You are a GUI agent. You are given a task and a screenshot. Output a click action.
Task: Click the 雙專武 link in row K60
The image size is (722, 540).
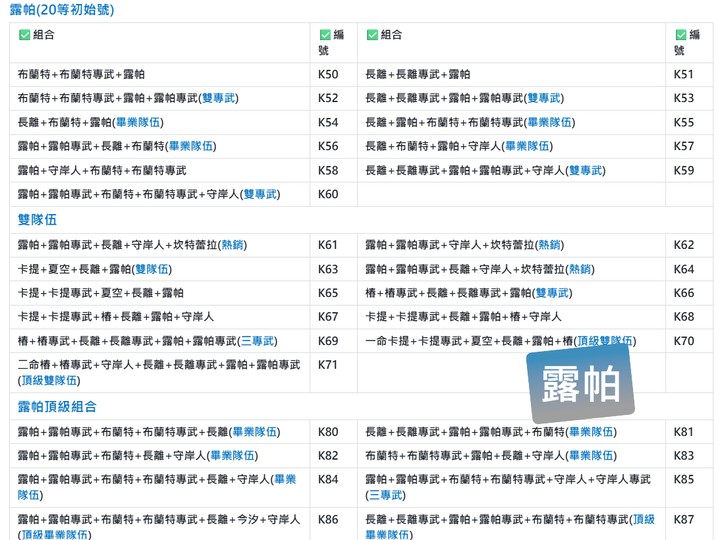coord(260,194)
